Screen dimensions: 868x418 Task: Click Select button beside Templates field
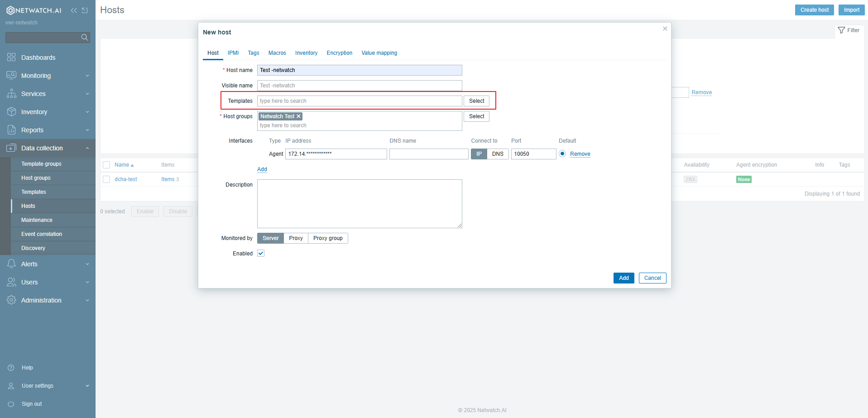pyautogui.click(x=476, y=101)
